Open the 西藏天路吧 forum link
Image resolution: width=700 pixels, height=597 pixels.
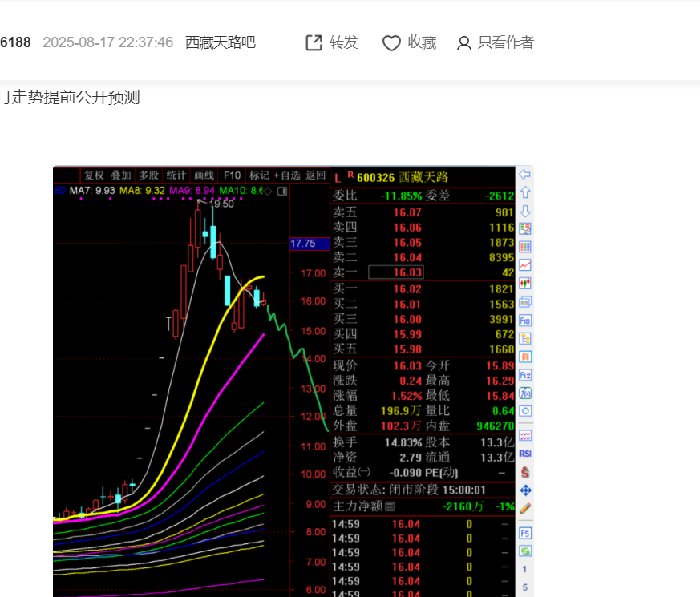coord(221,42)
